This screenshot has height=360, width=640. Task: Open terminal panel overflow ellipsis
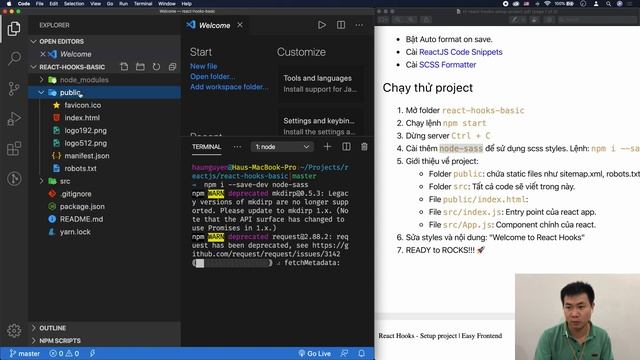(x=237, y=147)
